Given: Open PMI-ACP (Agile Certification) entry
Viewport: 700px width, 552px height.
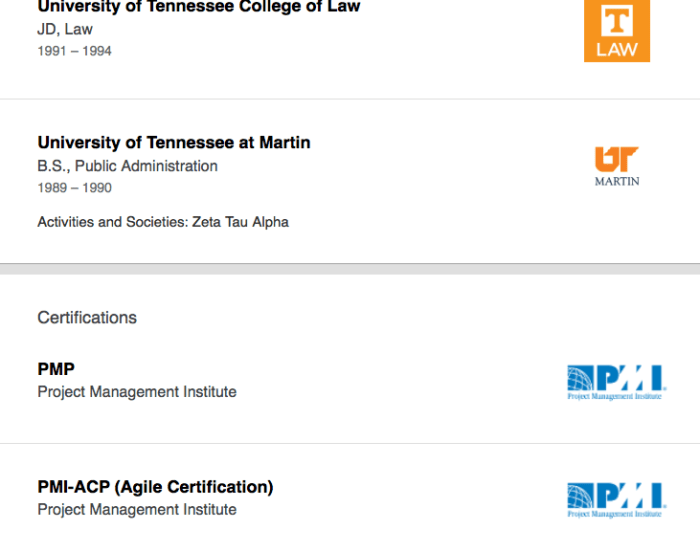Looking at the screenshot, I should 155,487.
